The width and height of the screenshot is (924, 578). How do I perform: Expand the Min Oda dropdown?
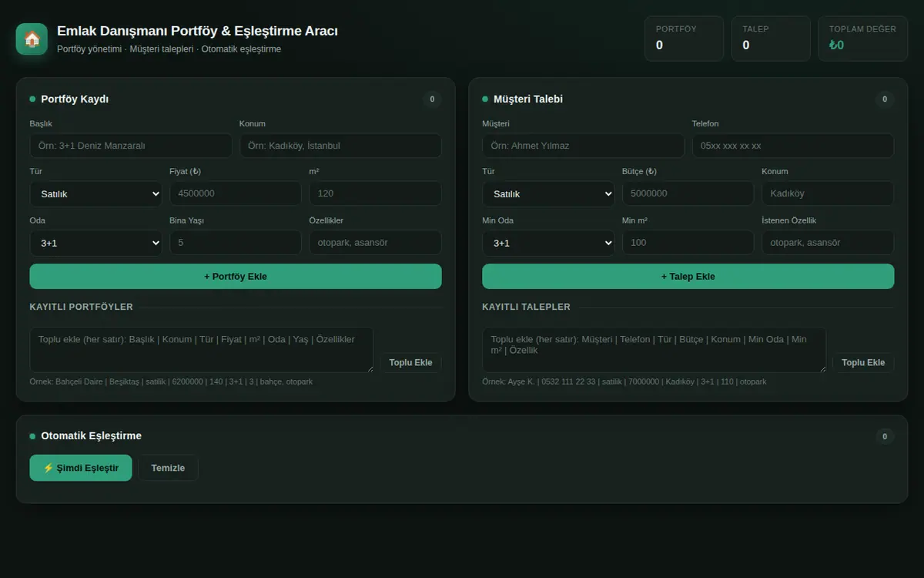[x=549, y=243]
